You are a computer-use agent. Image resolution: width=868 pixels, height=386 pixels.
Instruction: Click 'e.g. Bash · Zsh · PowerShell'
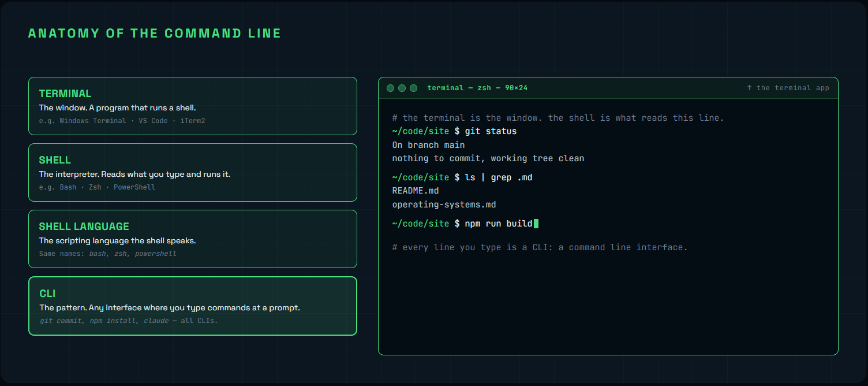pos(98,187)
